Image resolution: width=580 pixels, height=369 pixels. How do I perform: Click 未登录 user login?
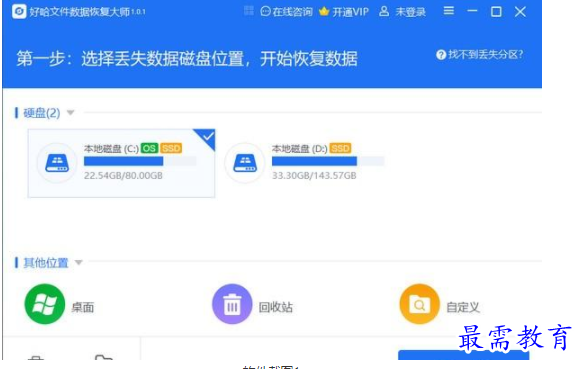coord(402,12)
